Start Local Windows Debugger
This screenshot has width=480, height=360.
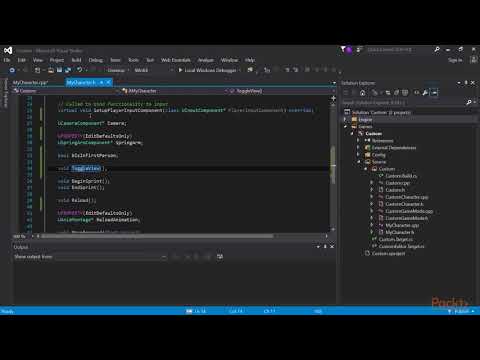pyautogui.click(x=207, y=70)
